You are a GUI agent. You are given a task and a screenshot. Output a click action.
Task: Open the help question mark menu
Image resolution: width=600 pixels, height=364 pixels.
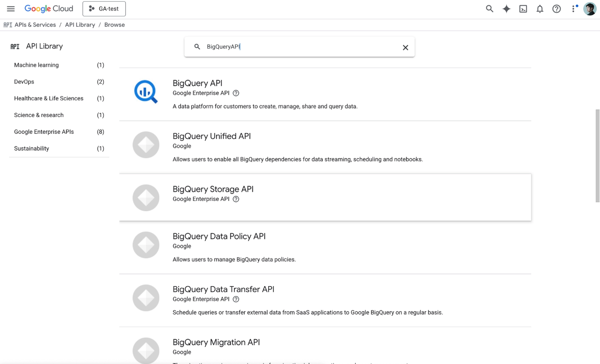tap(557, 9)
